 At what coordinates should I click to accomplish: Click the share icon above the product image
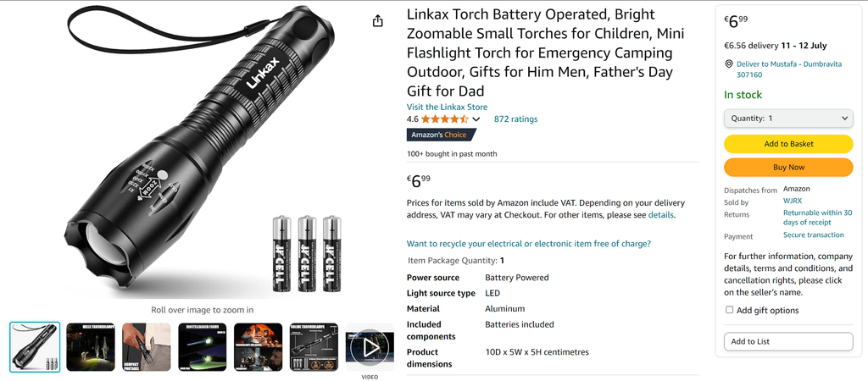378,21
